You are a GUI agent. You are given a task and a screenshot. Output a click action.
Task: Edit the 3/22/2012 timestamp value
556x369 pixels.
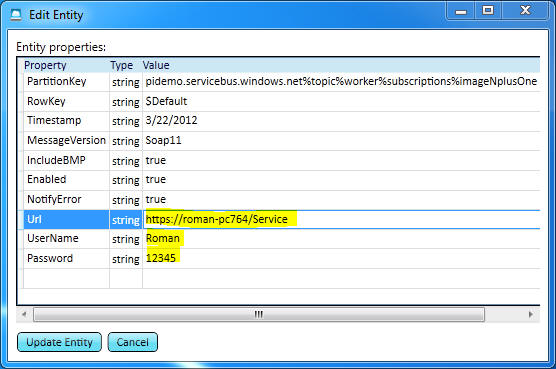[341, 121]
